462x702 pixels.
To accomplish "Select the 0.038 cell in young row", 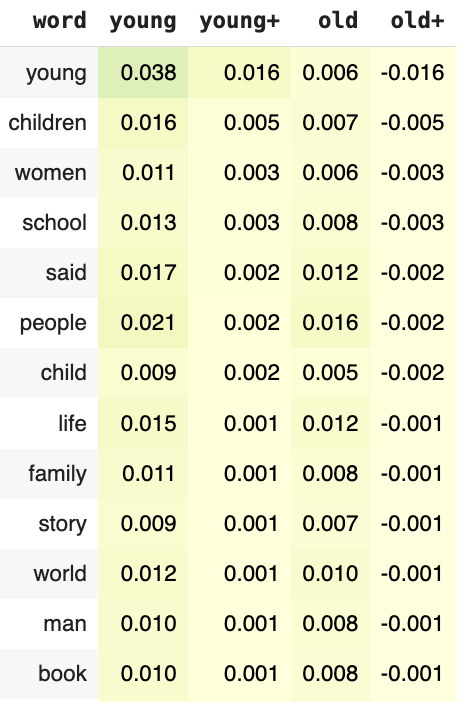I will point(148,73).
